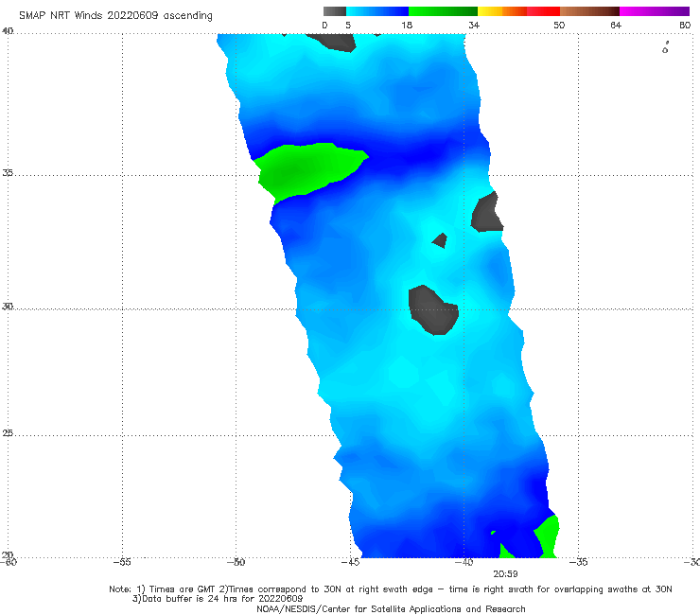Click the latitude label '35'
700x615 pixels.
click(x=8, y=172)
